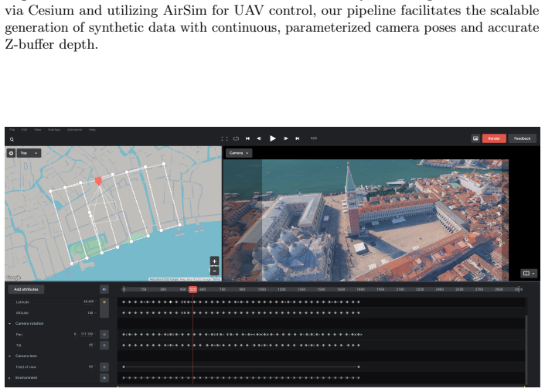Click the snapshot image icon
This screenshot has height=392, width=545.
coord(475,138)
